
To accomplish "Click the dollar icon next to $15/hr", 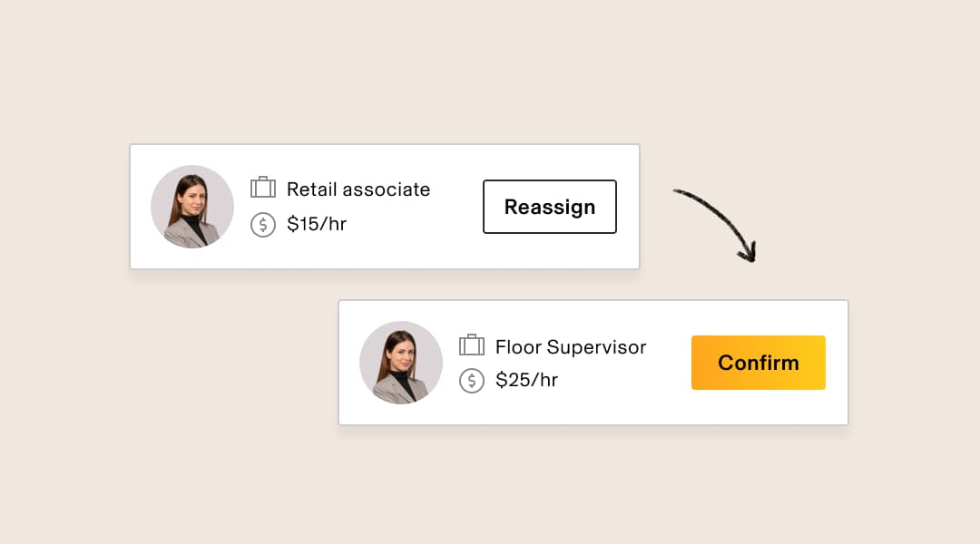I will point(263,225).
